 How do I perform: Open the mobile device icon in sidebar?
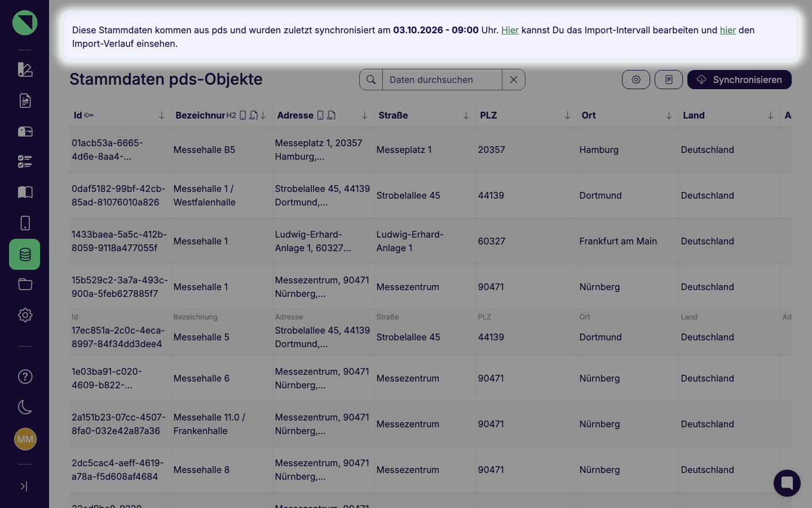tap(25, 223)
